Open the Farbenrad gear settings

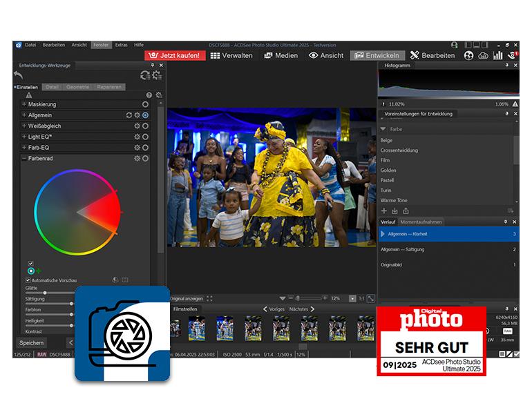(x=137, y=158)
